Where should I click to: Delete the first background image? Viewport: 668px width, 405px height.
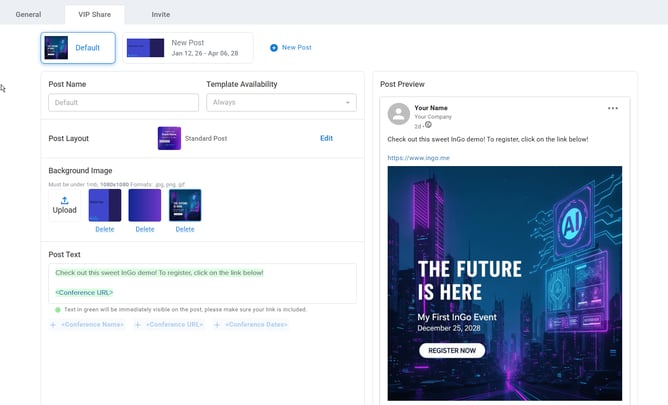pyautogui.click(x=105, y=230)
